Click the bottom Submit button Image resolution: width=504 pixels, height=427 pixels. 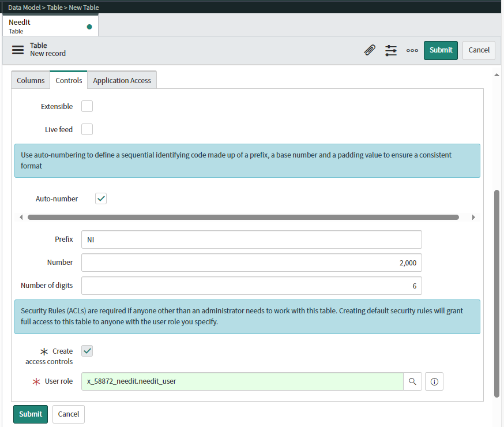pyautogui.click(x=31, y=414)
